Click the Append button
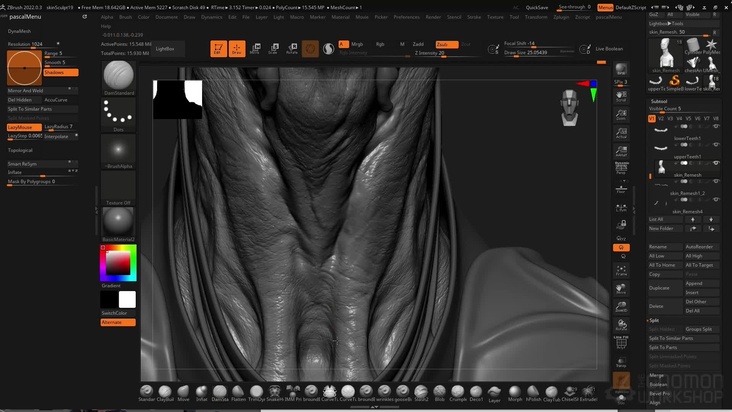Image resolution: width=732 pixels, height=412 pixels. [702, 284]
